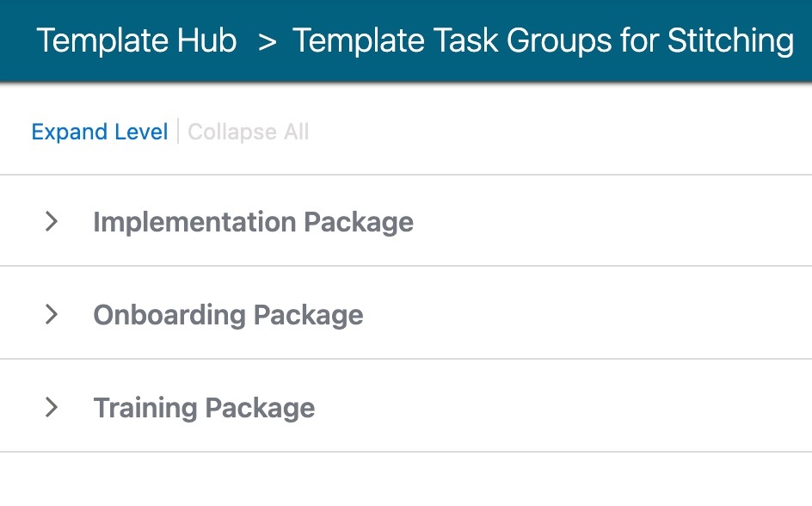This screenshot has height=506, width=812.
Task: Click the Onboarding Package disclosure arrow
Action: [x=51, y=314]
